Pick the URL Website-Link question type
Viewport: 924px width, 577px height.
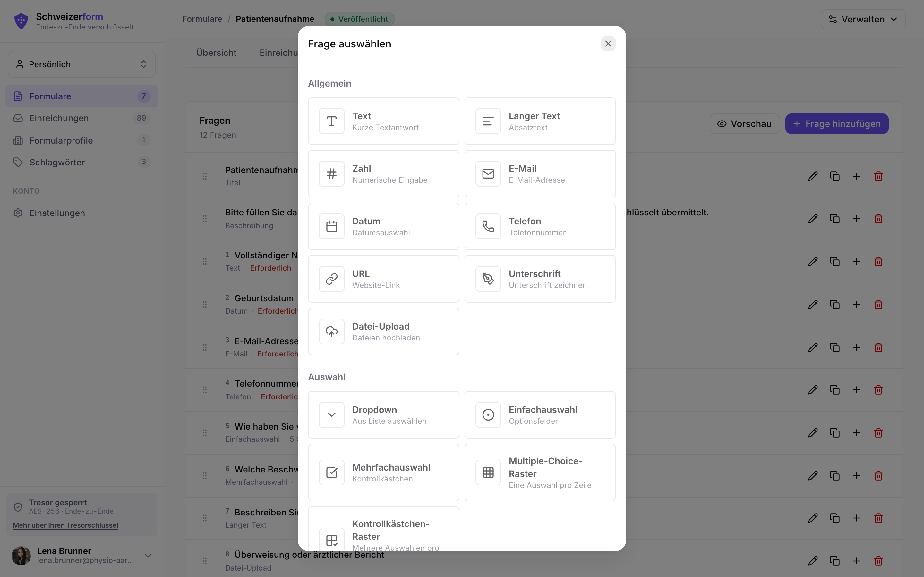pyautogui.click(x=383, y=279)
